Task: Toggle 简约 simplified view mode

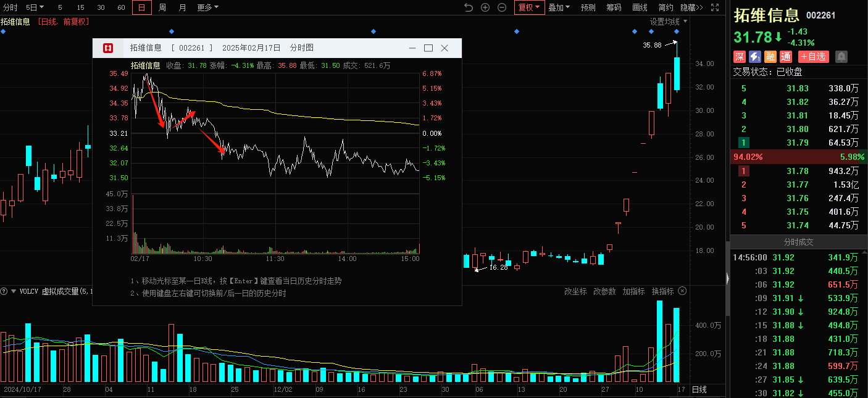Action: (x=666, y=7)
